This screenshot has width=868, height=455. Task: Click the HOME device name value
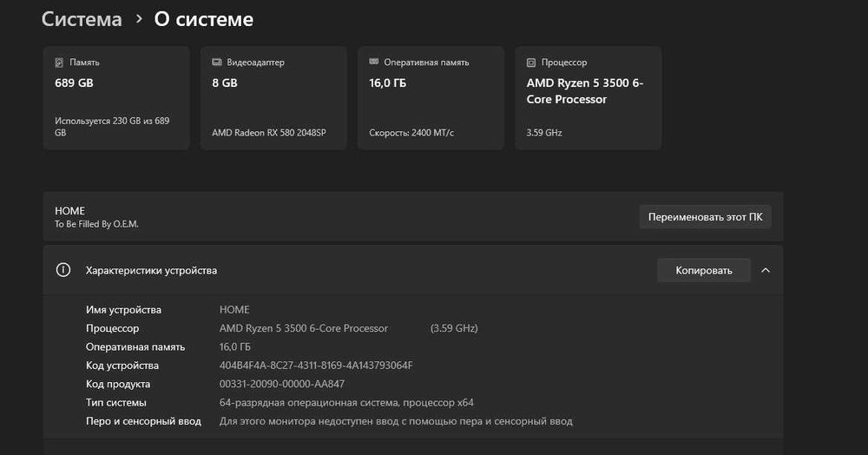click(x=234, y=310)
